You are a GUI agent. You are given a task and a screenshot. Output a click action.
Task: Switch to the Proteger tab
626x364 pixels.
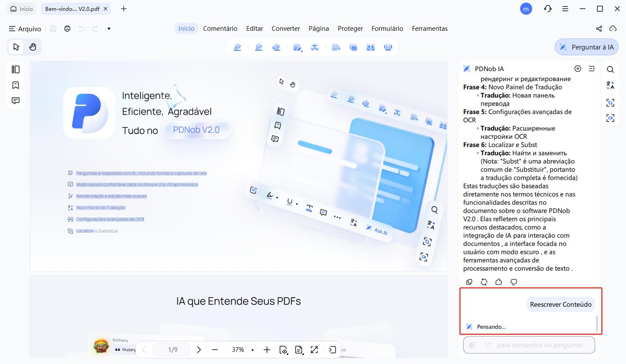[x=350, y=28]
